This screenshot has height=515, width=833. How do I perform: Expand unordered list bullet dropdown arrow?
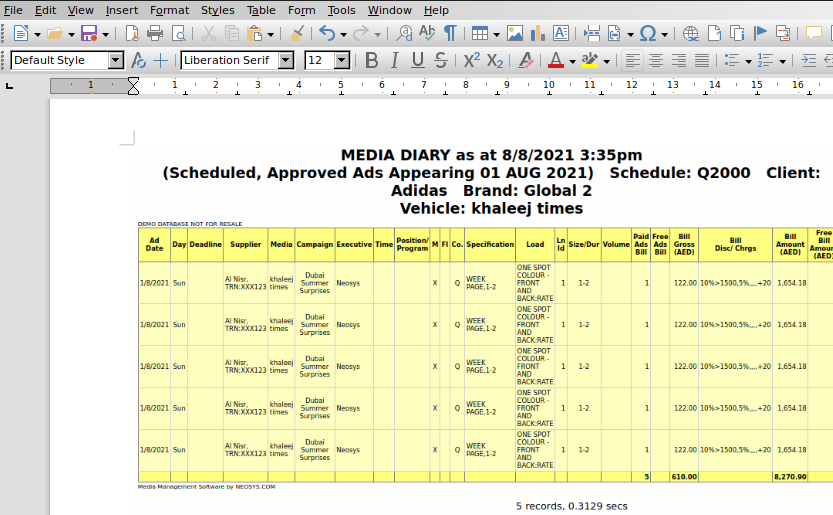(x=748, y=62)
